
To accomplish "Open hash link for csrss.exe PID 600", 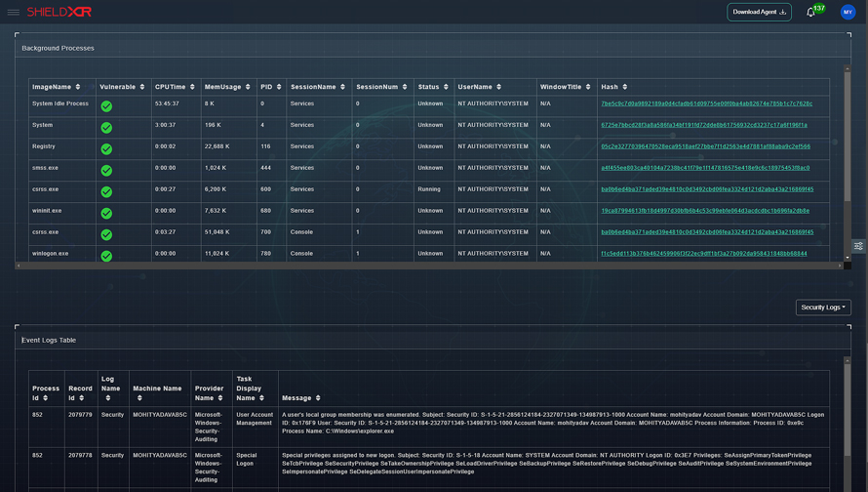I will [x=707, y=189].
